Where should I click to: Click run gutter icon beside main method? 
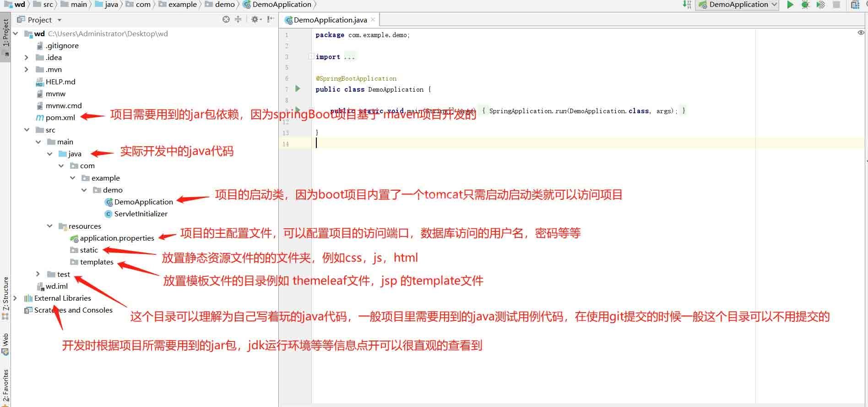(298, 110)
